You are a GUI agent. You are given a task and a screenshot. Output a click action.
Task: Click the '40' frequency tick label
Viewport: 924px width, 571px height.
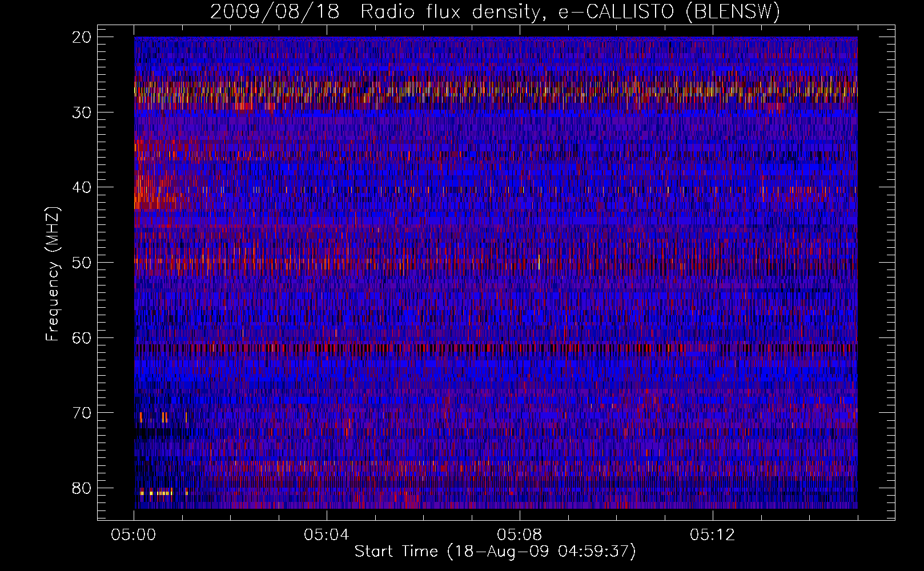[82, 187]
